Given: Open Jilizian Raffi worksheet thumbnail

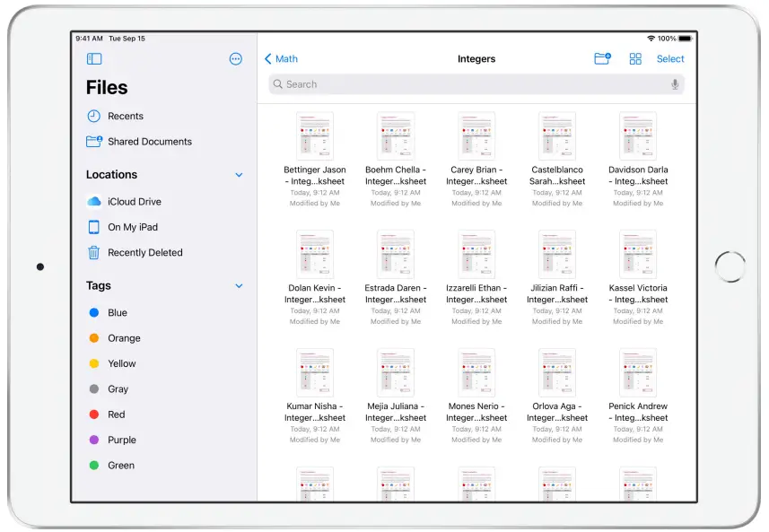Looking at the screenshot, I should point(557,255).
